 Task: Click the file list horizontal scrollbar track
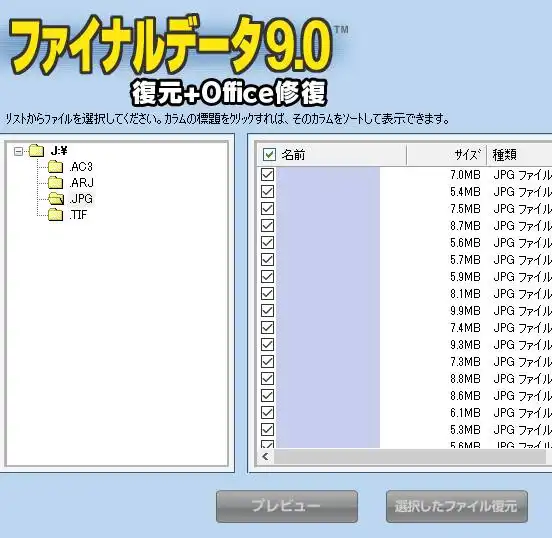409,457
